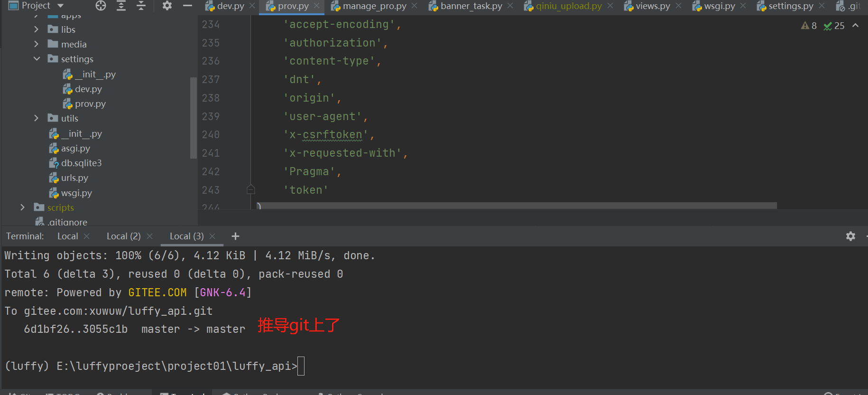The width and height of the screenshot is (868, 395).
Task: Click the warnings indicator showing 8
Action: pyautogui.click(x=809, y=26)
